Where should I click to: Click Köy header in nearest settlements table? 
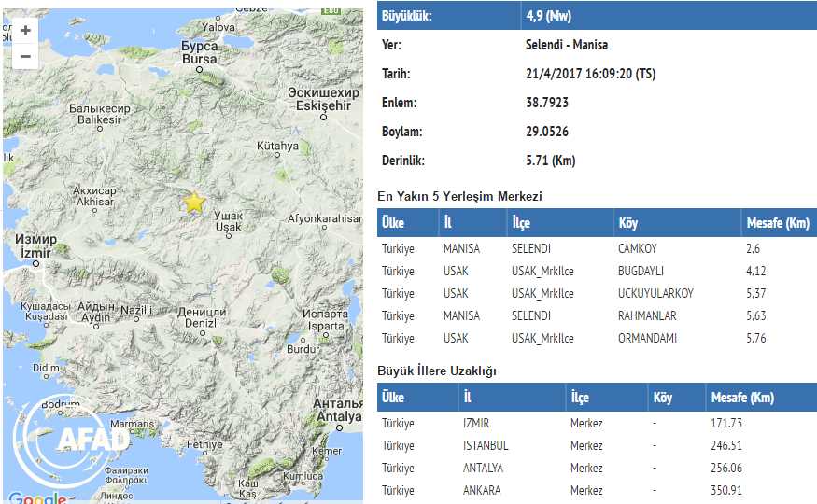click(627, 223)
